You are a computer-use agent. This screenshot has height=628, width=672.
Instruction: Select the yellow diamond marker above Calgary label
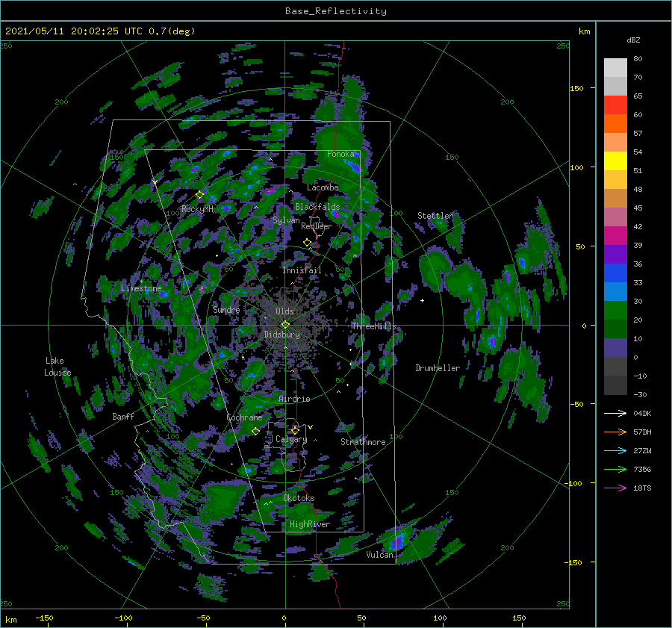click(295, 430)
